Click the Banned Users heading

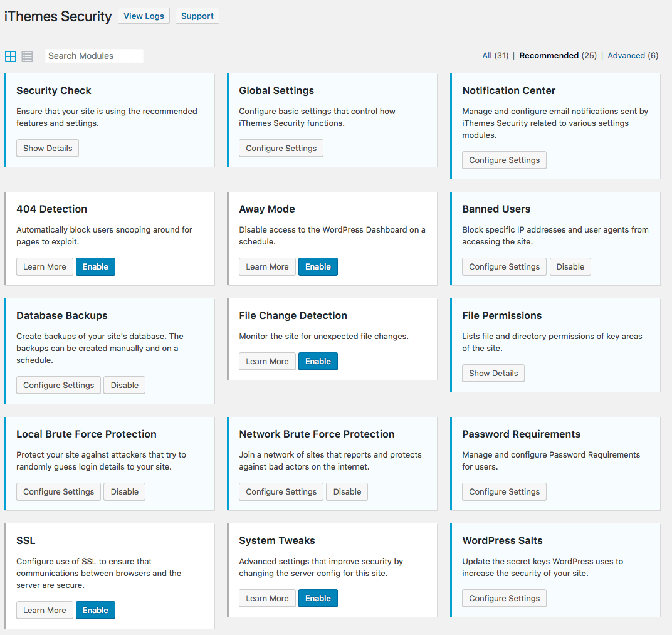(x=496, y=209)
